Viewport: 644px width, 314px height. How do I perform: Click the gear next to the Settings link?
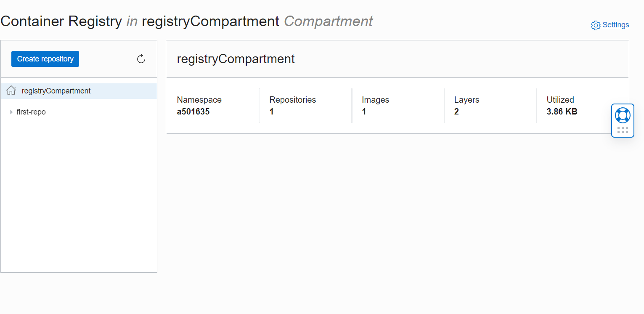click(x=596, y=25)
